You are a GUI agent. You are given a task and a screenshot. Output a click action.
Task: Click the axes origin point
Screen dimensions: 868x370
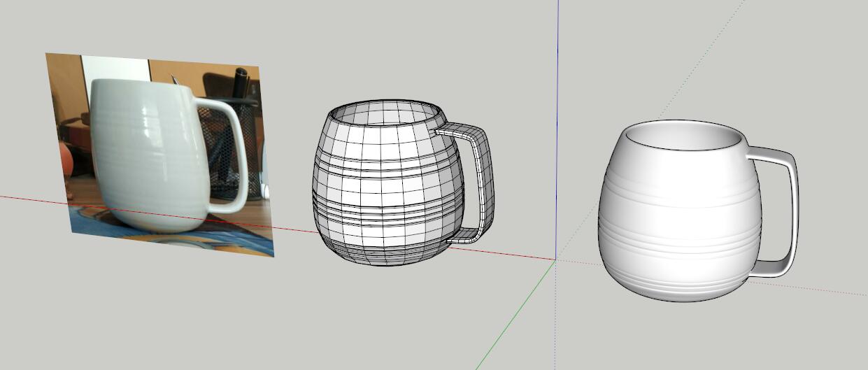click(556, 259)
